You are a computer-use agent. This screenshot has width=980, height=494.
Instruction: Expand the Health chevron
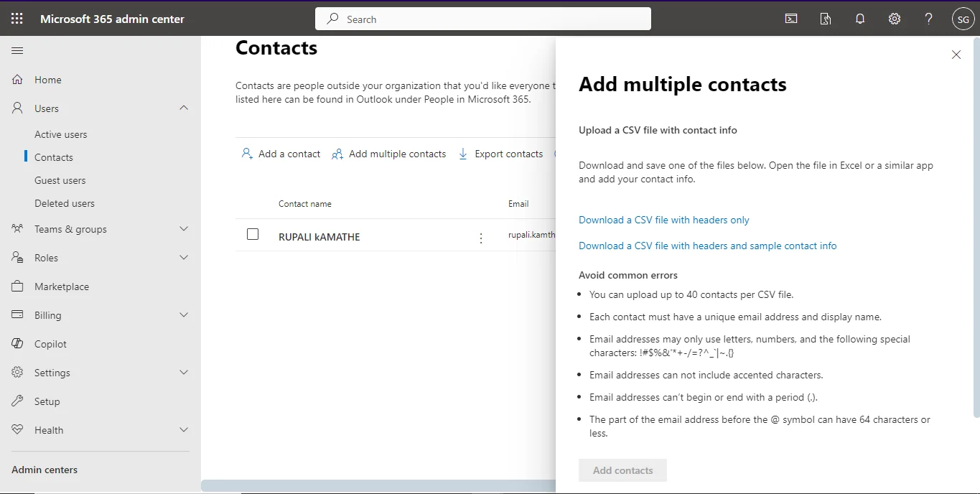coord(184,429)
